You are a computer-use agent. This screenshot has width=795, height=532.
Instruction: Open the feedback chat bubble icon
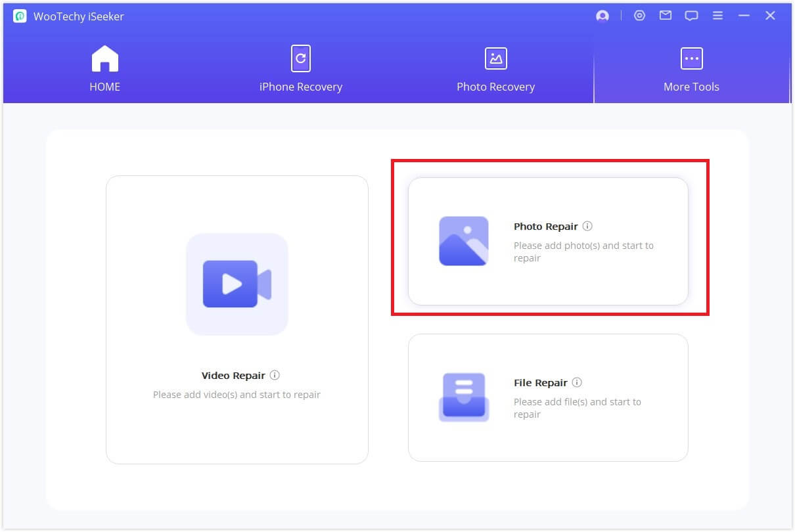[x=691, y=16]
